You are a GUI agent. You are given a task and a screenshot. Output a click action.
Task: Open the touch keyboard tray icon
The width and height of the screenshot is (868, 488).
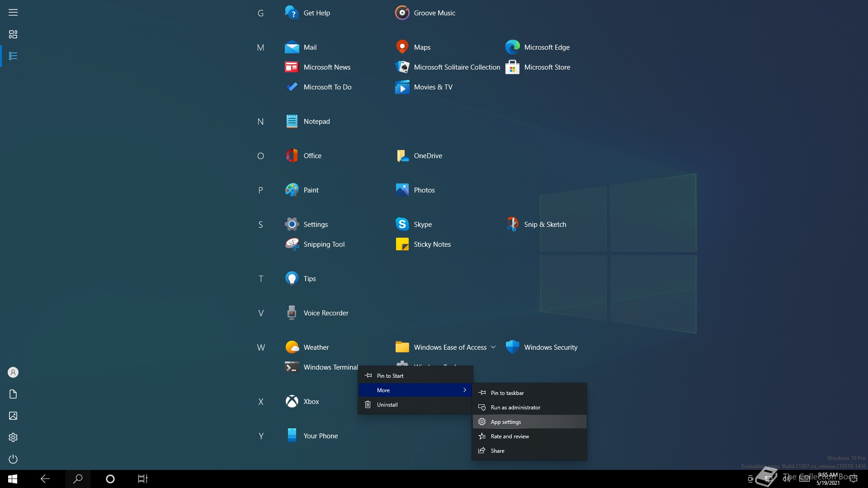point(804,479)
